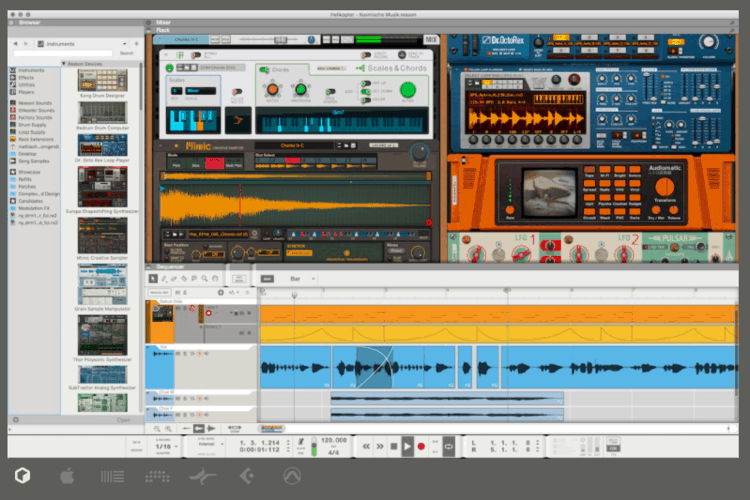Select Instruments in browser sidebar
The width and height of the screenshot is (750, 500).
coord(31,70)
